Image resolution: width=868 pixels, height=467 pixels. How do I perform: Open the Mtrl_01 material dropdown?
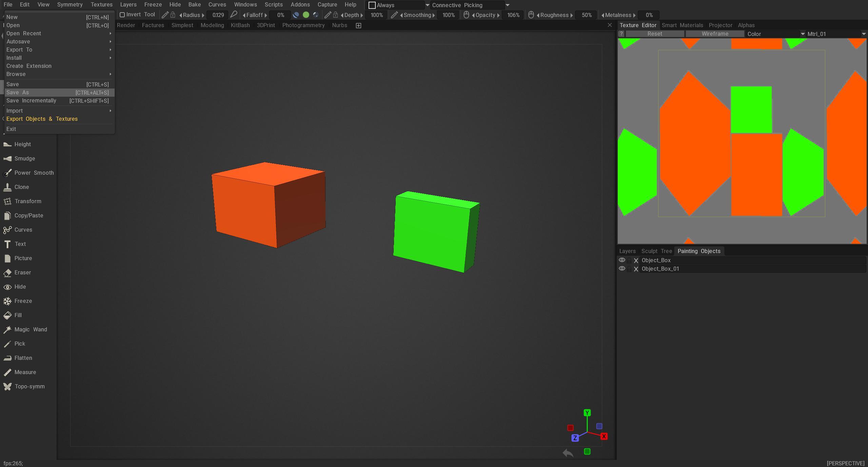836,34
